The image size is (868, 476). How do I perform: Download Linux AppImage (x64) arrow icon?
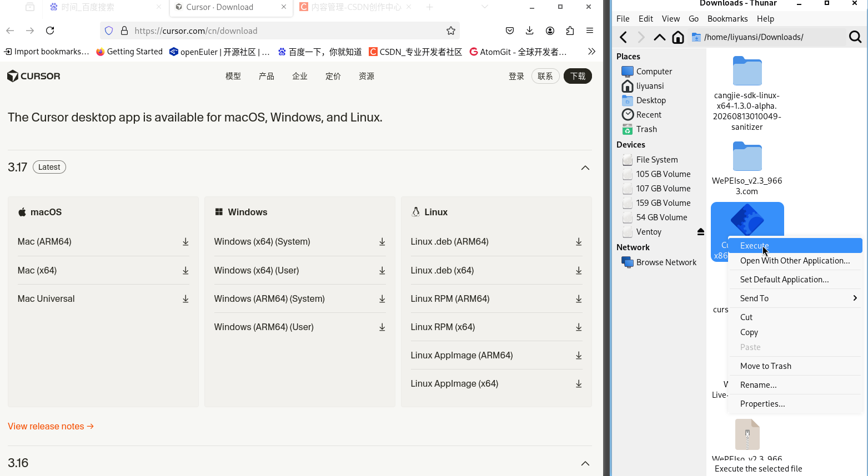[x=579, y=384]
